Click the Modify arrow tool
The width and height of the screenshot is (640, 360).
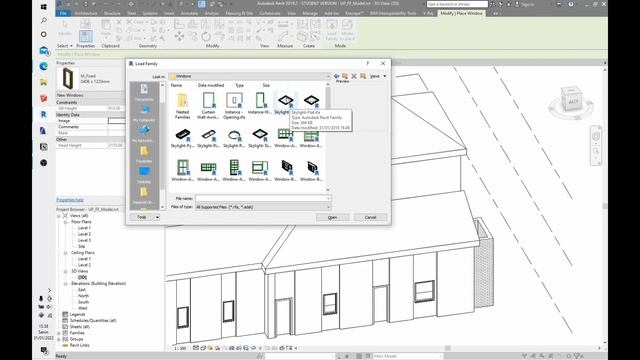point(65,29)
